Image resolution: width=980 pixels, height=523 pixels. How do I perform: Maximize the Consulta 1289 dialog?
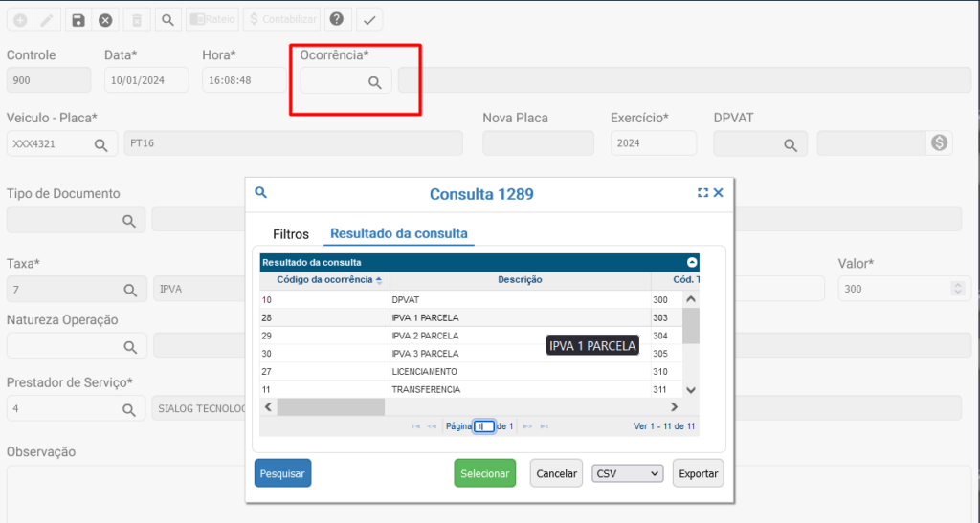(x=702, y=193)
